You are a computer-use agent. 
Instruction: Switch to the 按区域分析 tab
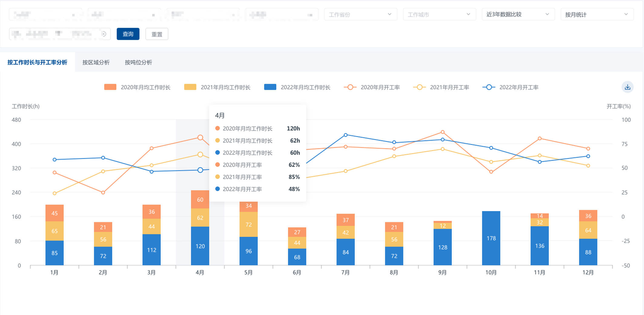tap(96, 62)
